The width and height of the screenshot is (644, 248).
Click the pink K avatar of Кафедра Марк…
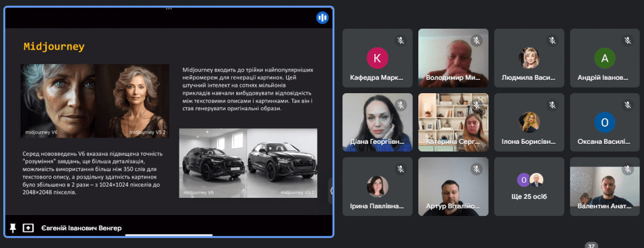(x=377, y=58)
